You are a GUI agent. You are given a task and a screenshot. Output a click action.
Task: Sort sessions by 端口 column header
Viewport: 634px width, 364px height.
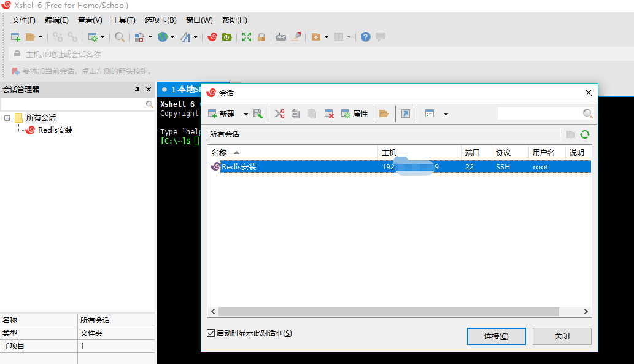[x=476, y=152]
